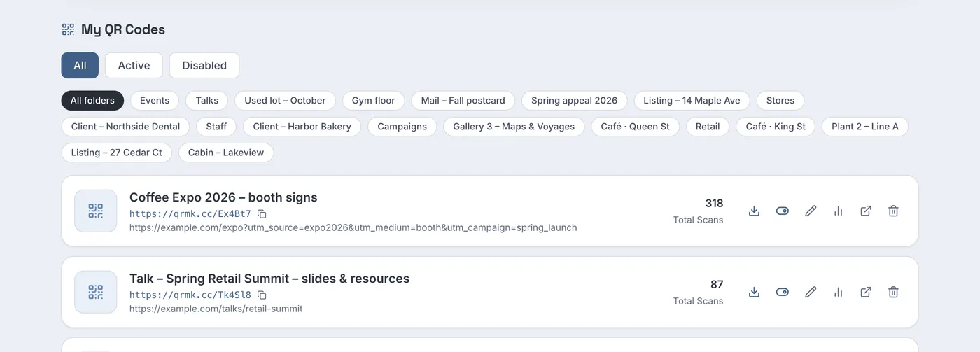Delete the Spring Retail Summit talk code
Screen dimensions: 980x352
click(x=893, y=292)
